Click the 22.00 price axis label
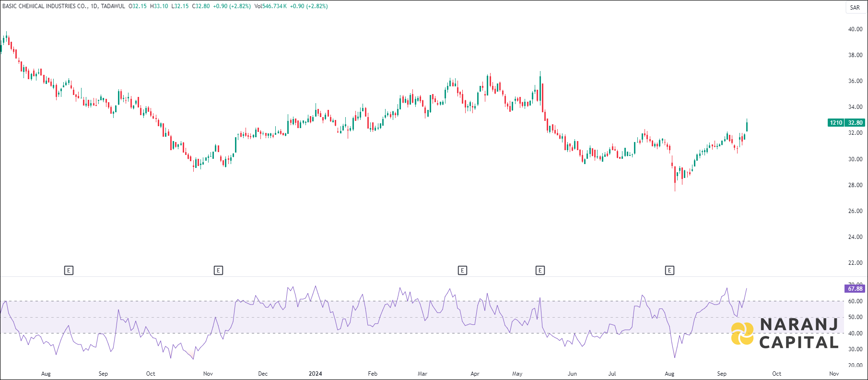868x380 pixels. coord(855,263)
